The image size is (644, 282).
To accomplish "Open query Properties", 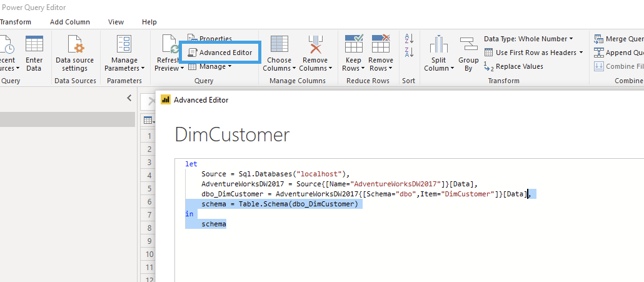I will click(210, 39).
